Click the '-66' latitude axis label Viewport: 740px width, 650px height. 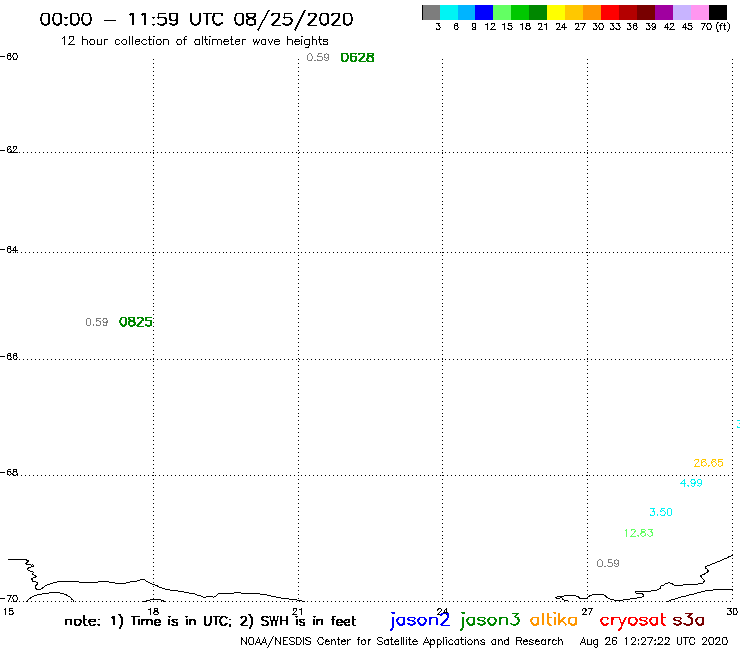(9, 356)
